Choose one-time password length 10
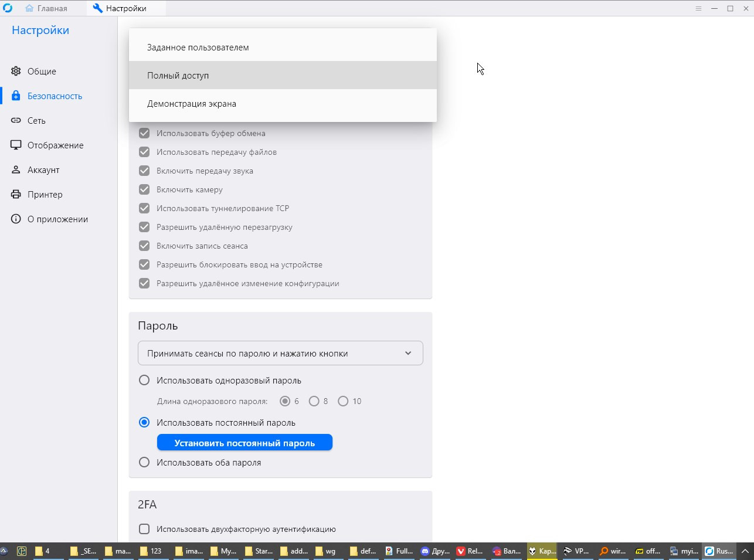 [x=343, y=401]
